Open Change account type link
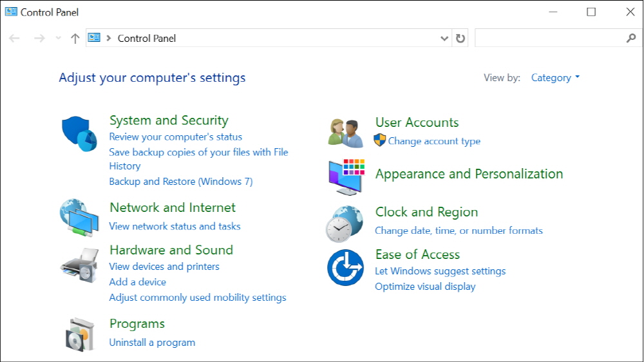The width and height of the screenshot is (644, 362). coord(433,141)
